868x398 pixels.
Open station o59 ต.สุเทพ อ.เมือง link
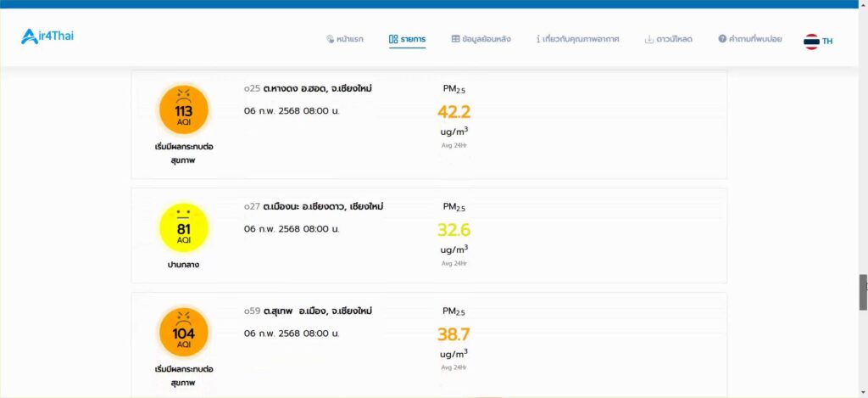click(308, 311)
